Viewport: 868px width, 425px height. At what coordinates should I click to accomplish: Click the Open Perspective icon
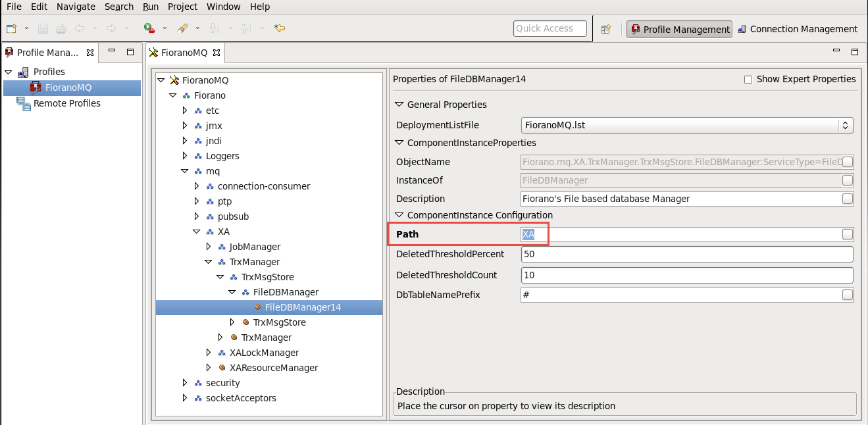click(x=606, y=29)
